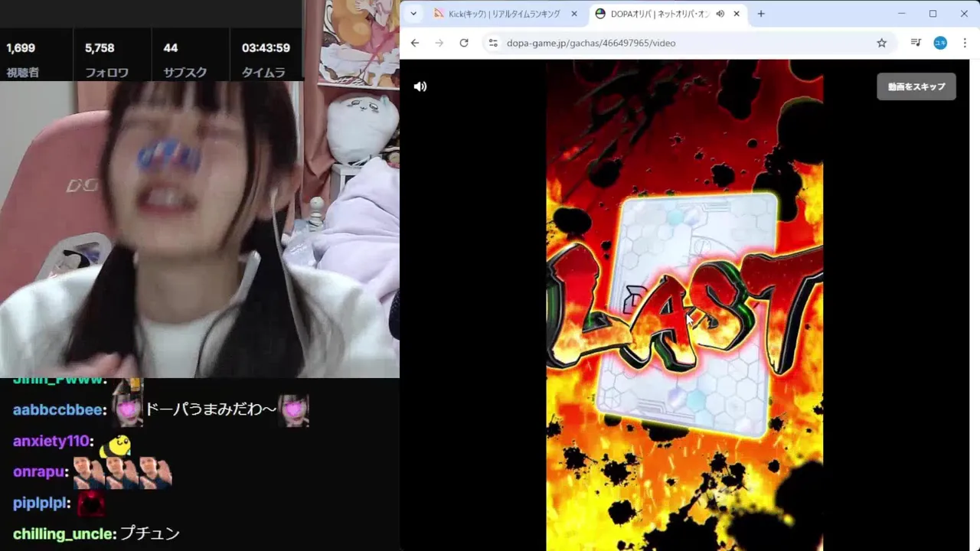Mute the DOPA tab audio indicator
This screenshot has height=551, width=980.
pos(720,14)
